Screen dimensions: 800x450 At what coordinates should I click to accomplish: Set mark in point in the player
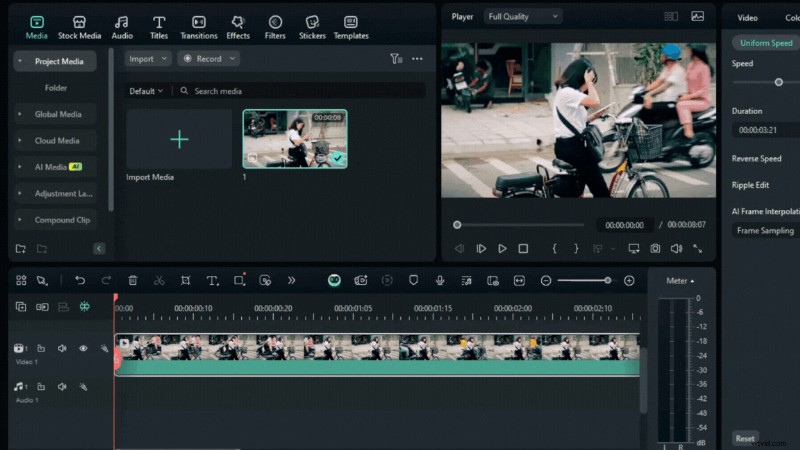click(554, 248)
